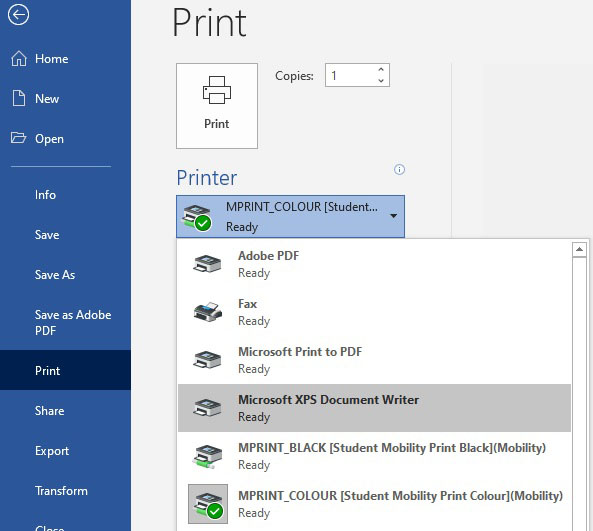The width and height of the screenshot is (593, 531).
Task: Choose Microsoft Print to PDF printer
Action: tap(374, 360)
